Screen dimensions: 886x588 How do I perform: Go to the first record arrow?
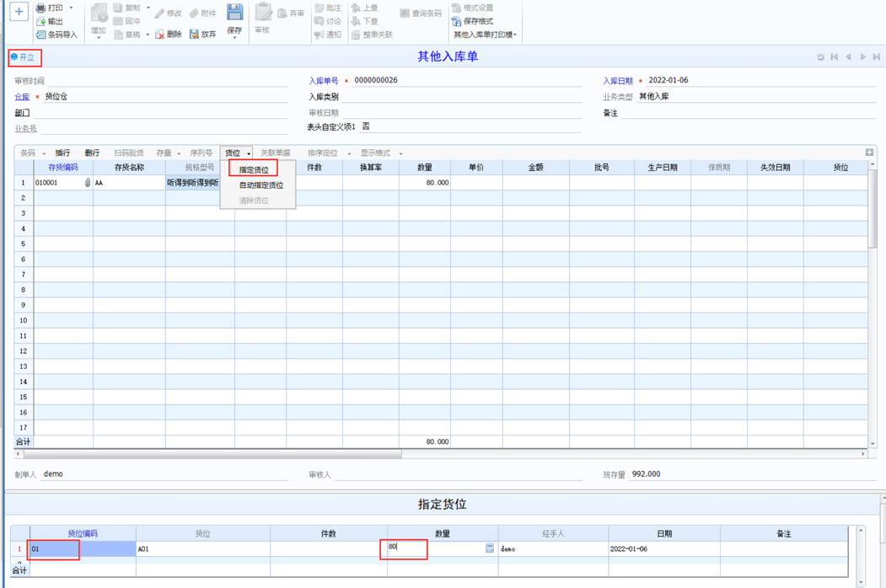pos(835,57)
